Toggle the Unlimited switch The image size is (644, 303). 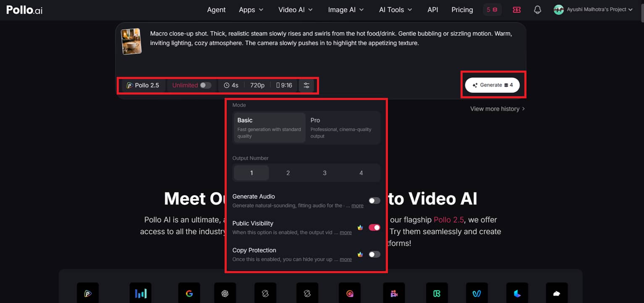click(205, 85)
